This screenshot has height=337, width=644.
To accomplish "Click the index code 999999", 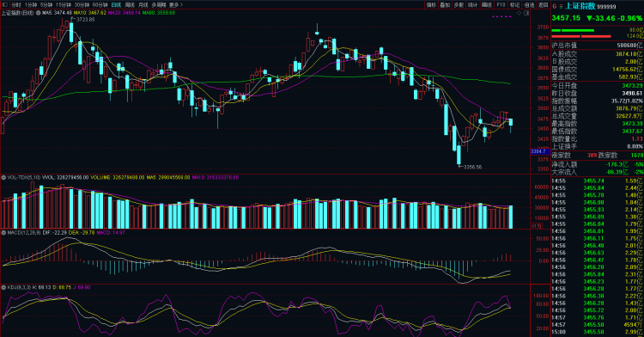I will [x=606, y=7].
